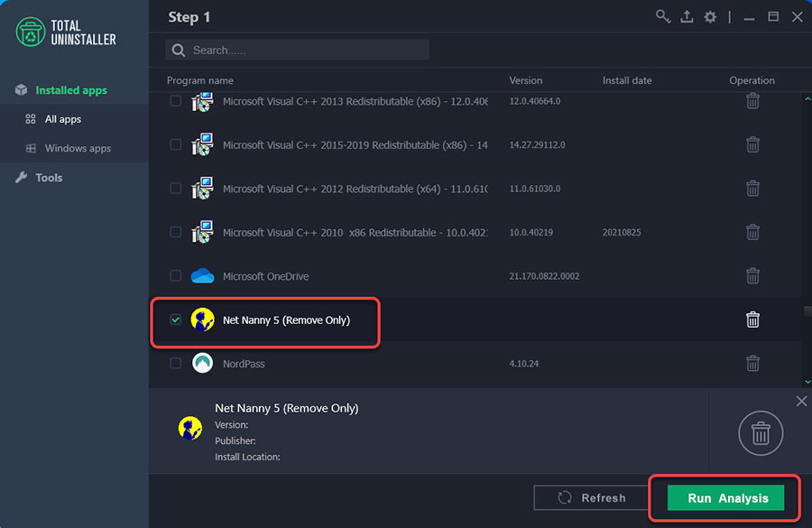Open settings via the gear icon
The width and height of the screenshot is (812, 528).
(x=710, y=16)
